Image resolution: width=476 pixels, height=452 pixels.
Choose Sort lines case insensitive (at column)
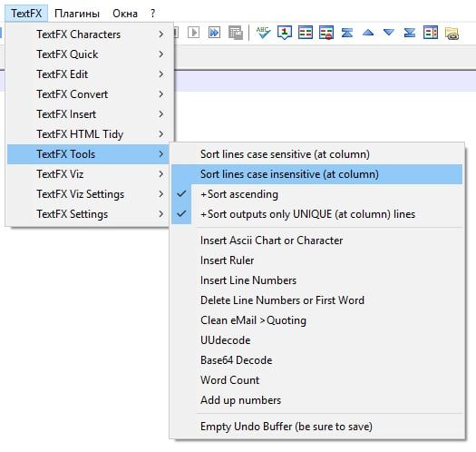pos(317,174)
